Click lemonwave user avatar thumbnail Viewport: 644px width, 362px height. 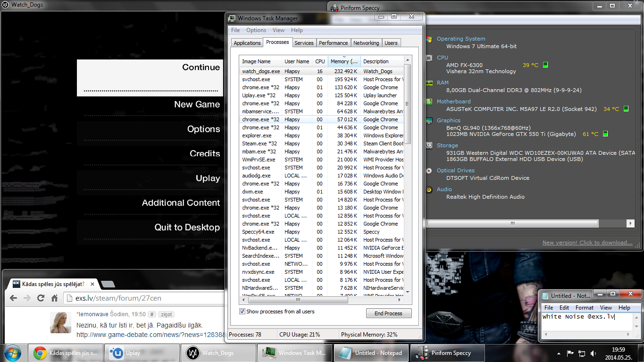[x=61, y=322]
